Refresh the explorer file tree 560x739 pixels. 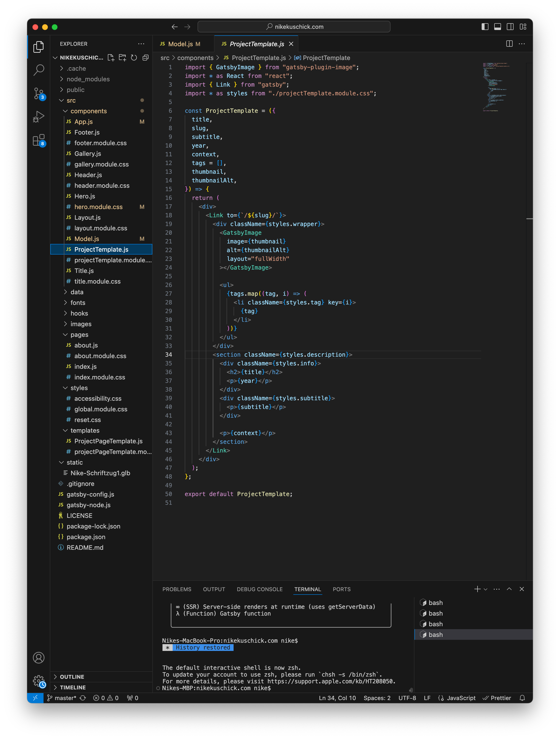[134, 58]
